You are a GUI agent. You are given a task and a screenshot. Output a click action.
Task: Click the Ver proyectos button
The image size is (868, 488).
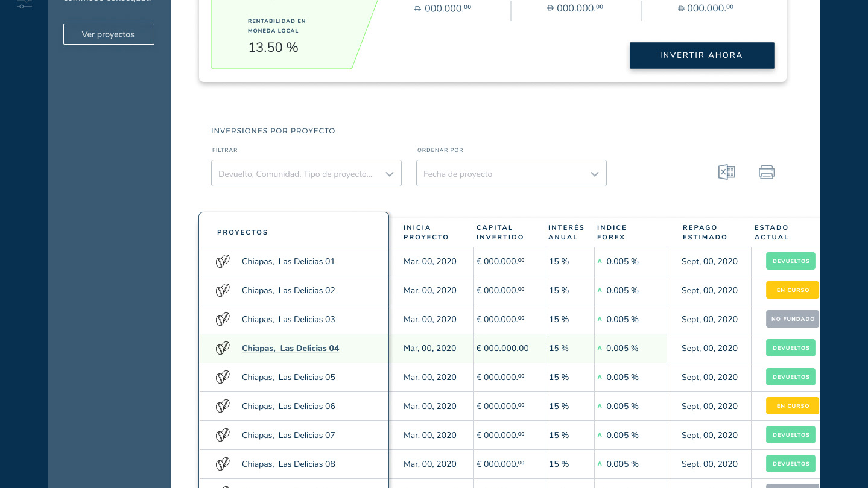[109, 34]
